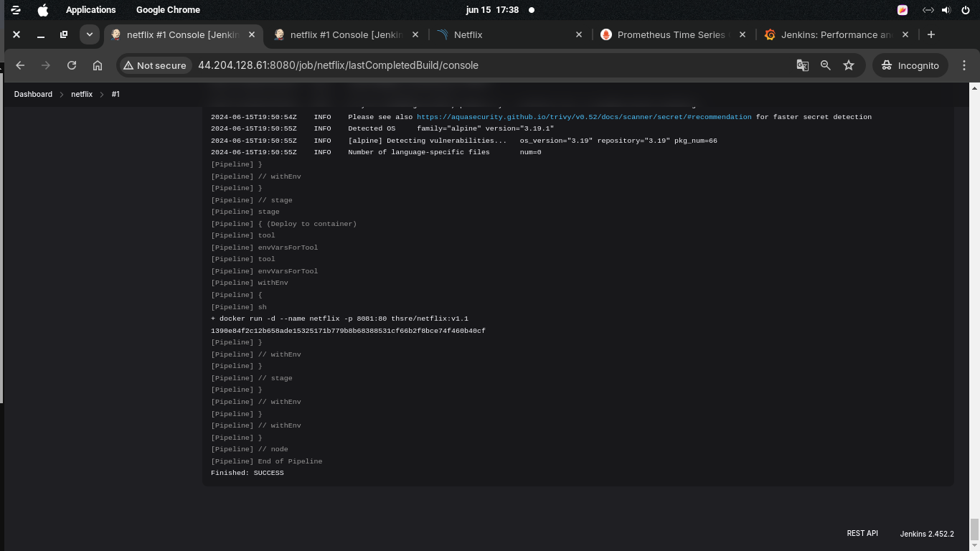Click the [Pipeline] // node line
This screenshot has width=980, height=551.
pos(250,449)
